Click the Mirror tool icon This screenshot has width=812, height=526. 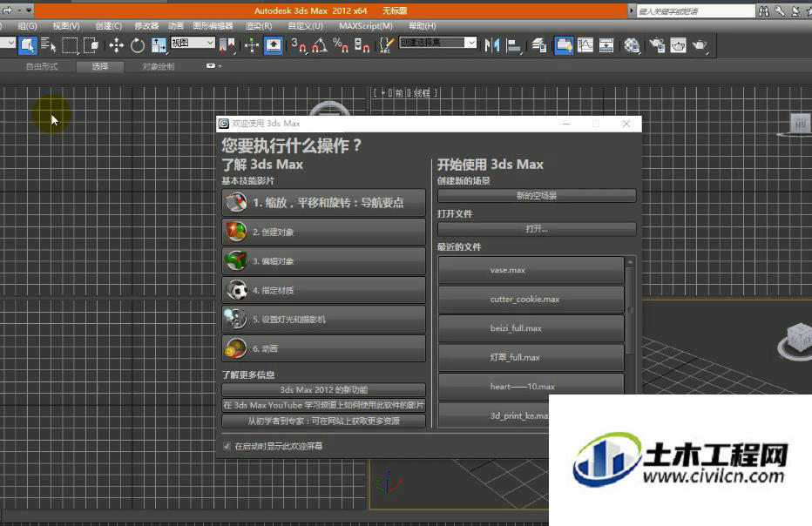492,45
